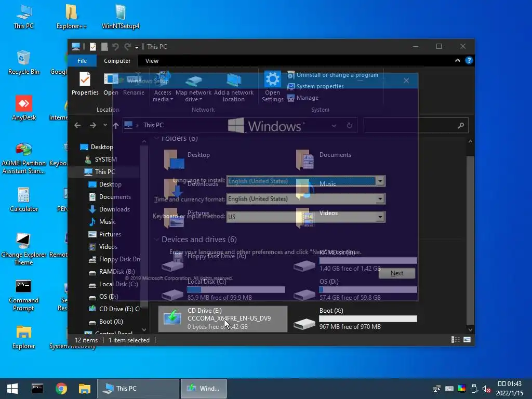
Task: Open recent locations dropdown arrow
Action: [x=105, y=125]
